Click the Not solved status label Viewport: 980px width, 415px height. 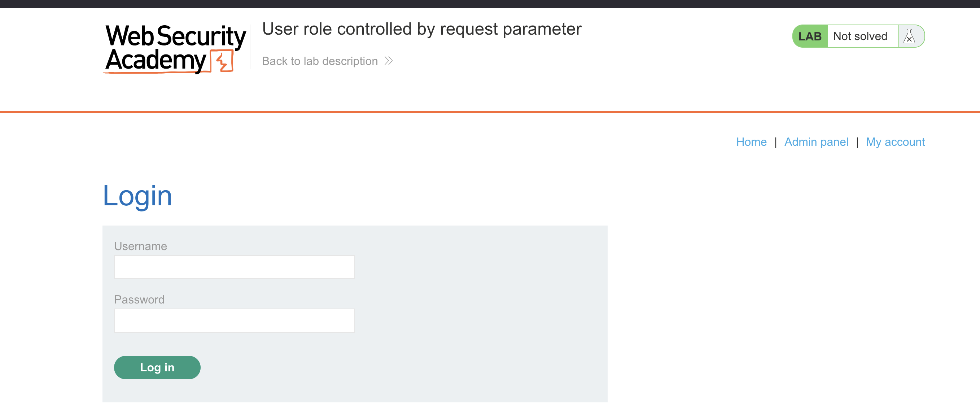860,36
